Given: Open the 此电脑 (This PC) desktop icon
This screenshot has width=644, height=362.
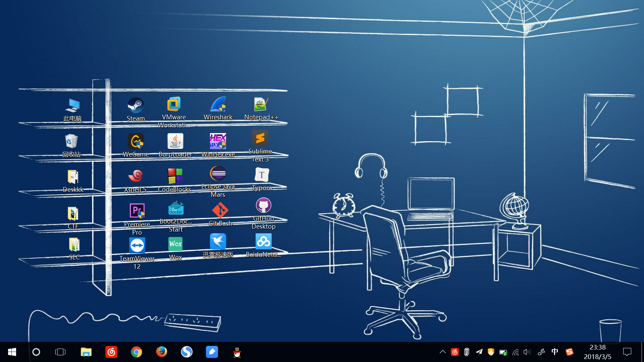Looking at the screenshot, I should point(72,110).
